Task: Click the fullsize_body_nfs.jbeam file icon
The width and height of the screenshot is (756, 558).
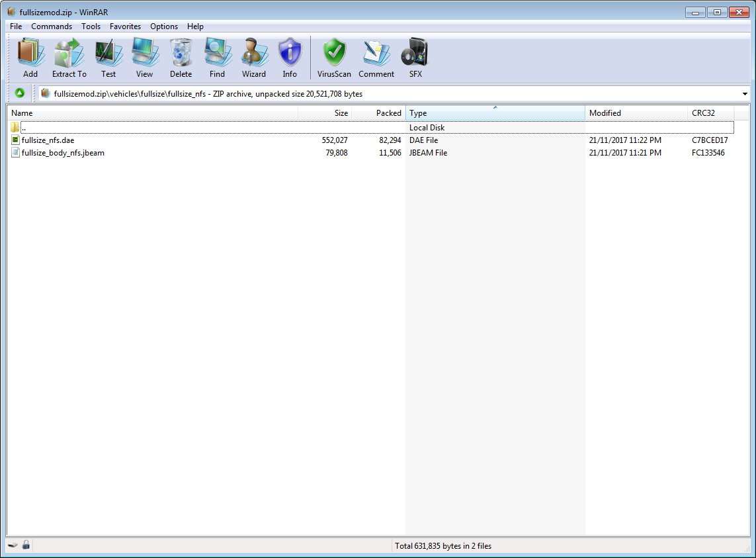Action: point(15,152)
